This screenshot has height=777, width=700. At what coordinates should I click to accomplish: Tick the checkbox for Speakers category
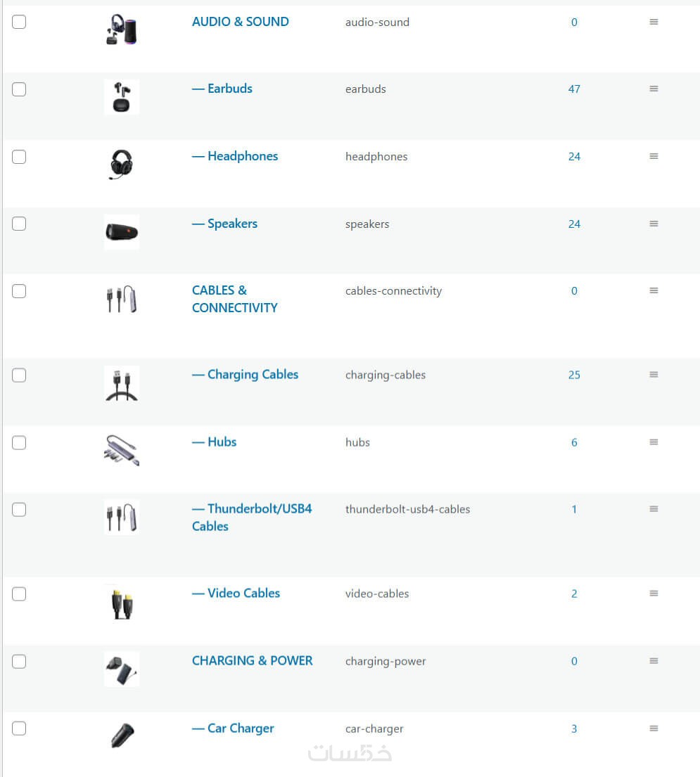[19, 224]
